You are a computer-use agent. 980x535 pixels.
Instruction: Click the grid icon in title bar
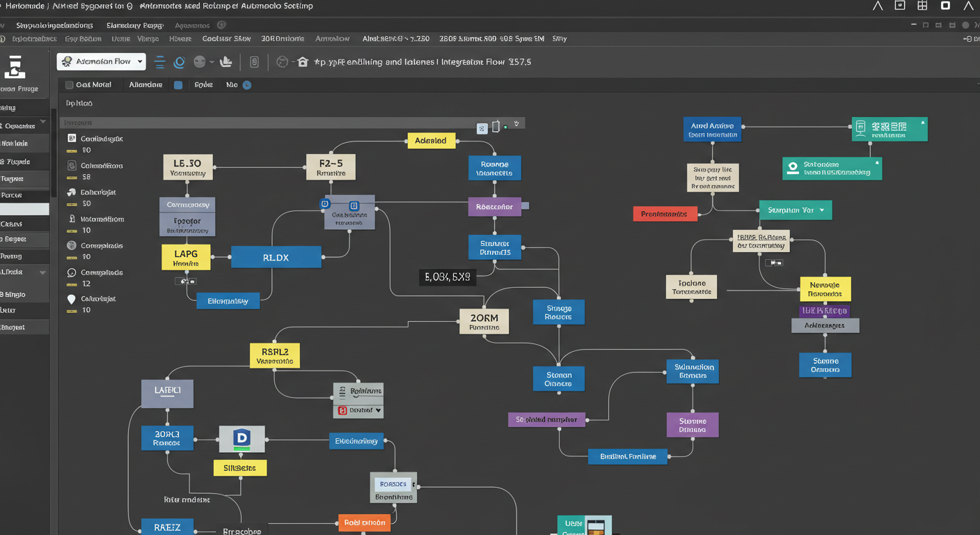(922, 6)
